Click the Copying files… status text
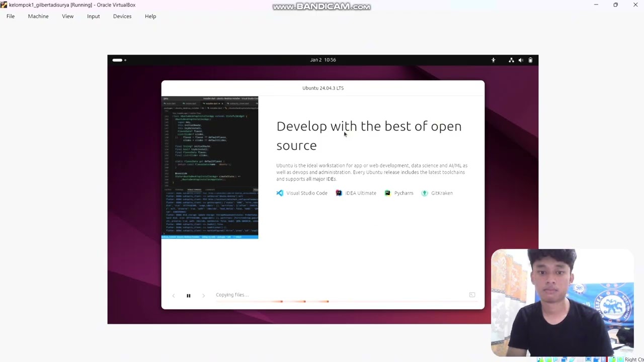The image size is (644, 362). click(x=232, y=295)
